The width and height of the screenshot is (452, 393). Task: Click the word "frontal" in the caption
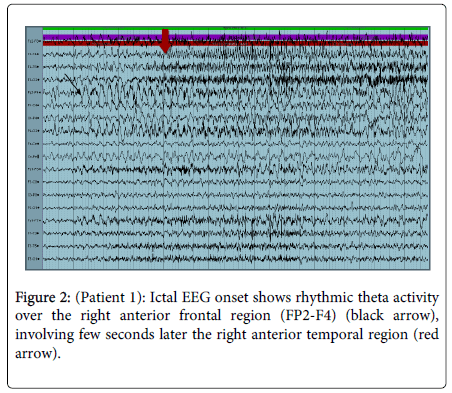(x=200, y=315)
